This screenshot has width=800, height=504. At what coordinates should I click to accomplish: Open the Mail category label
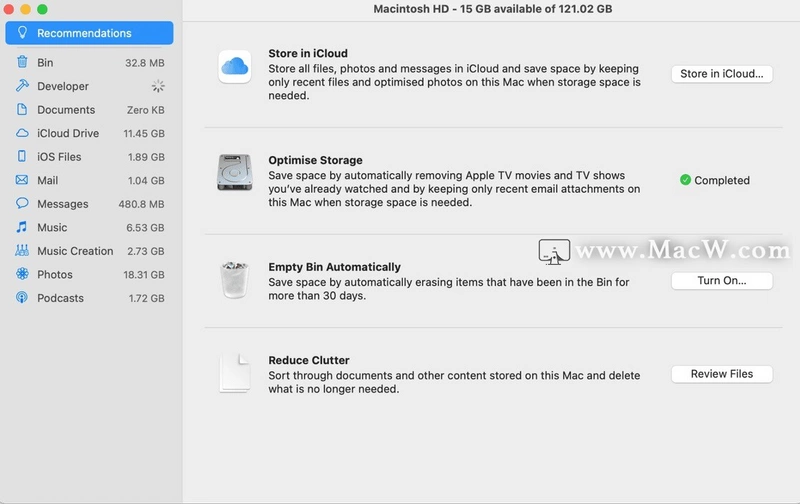[47, 180]
